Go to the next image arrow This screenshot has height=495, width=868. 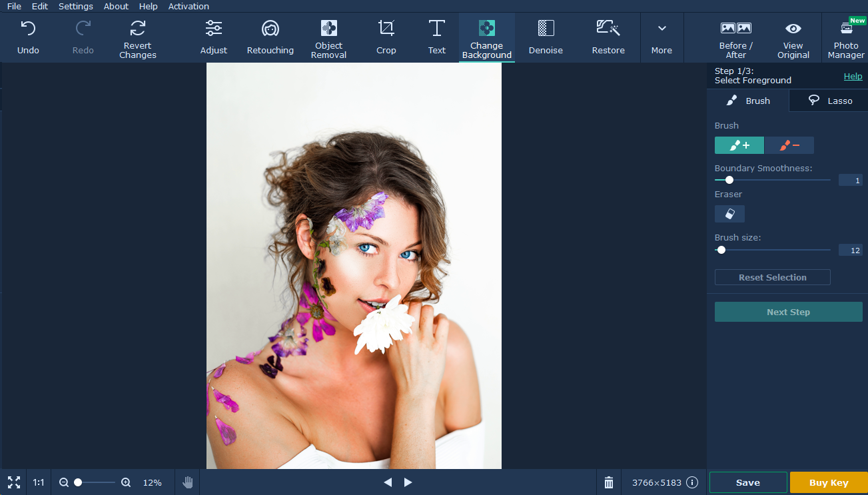(408, 482)
